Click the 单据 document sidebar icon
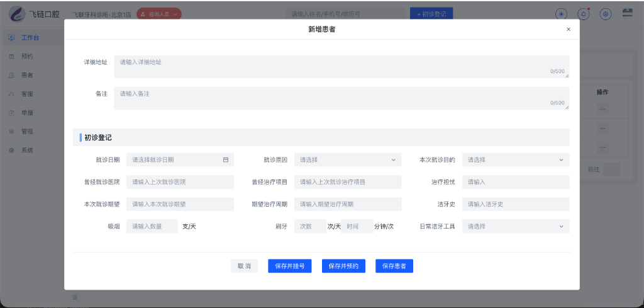Image resolution: width=644 pixels, height=308 pixels. pyautogui.click(x=11, y=113)
